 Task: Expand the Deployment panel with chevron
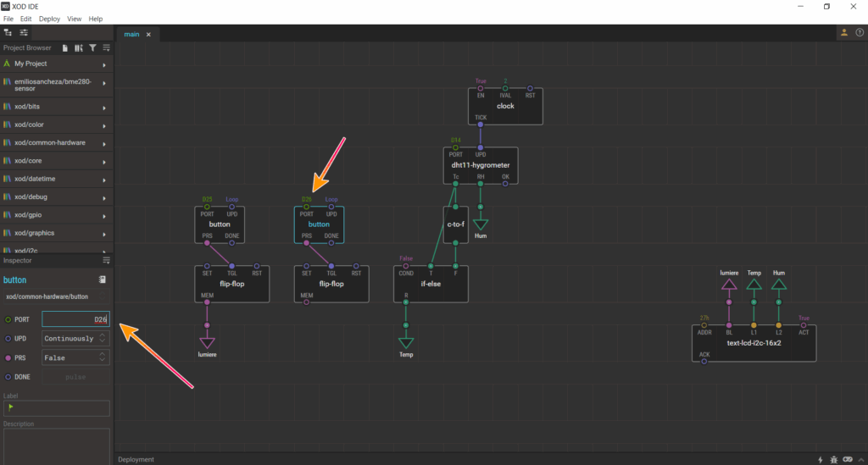click(861, 459)
